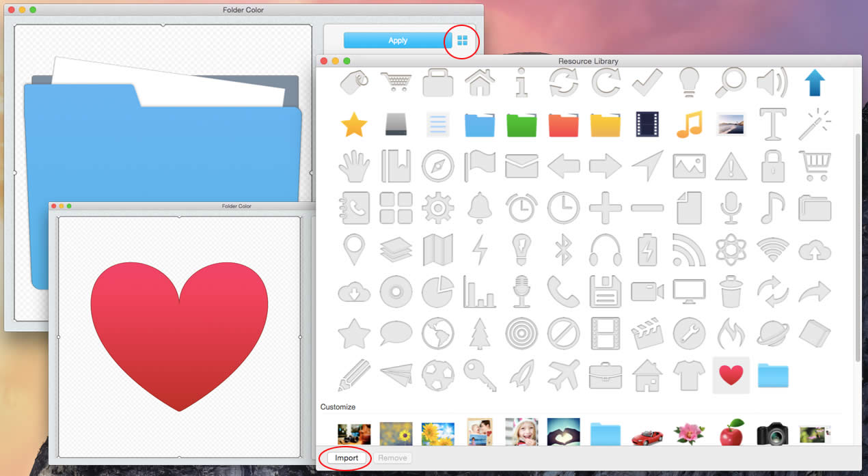
Task: Choose the red apple thumbnail under Customize
Action: [x=731, y=432]
